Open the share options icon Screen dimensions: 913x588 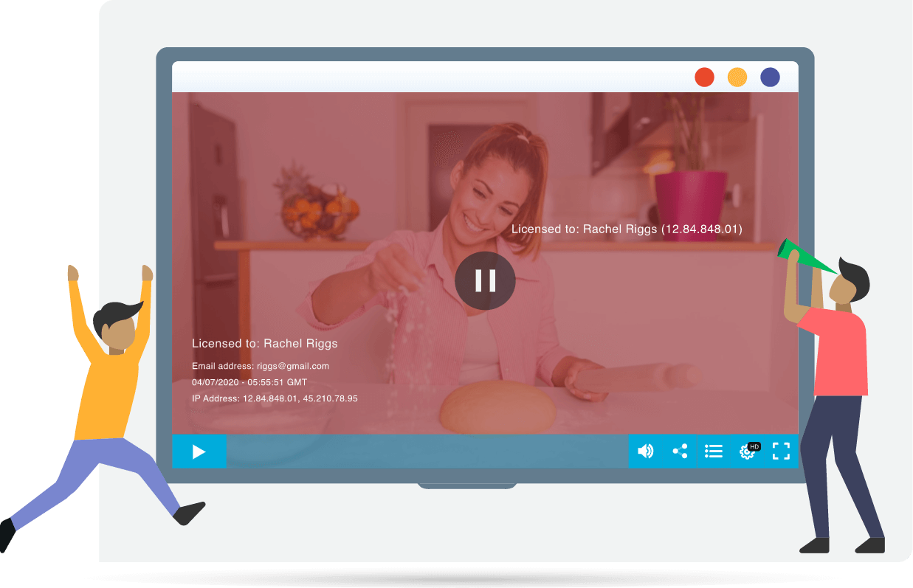680,452
